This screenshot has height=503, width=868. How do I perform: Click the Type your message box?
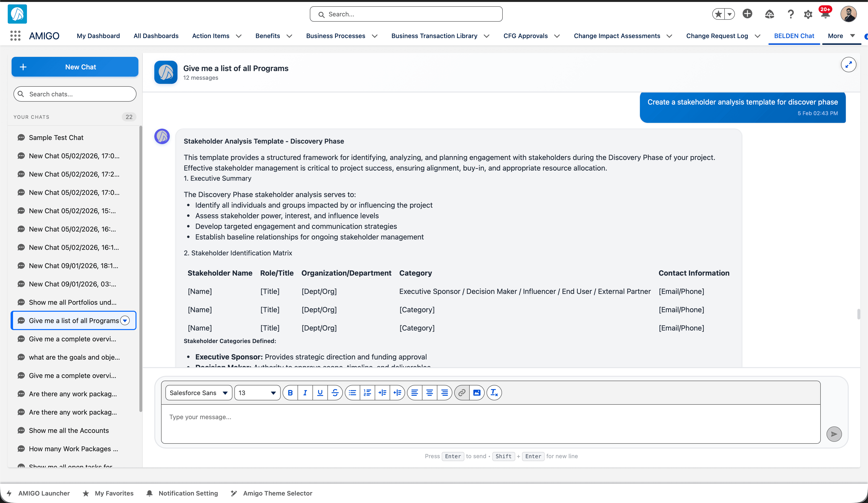tap(490, 424)
